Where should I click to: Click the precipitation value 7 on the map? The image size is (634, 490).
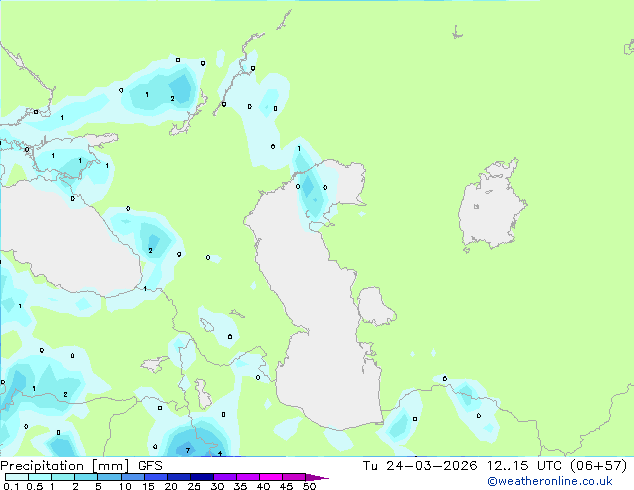click(188, 450)
